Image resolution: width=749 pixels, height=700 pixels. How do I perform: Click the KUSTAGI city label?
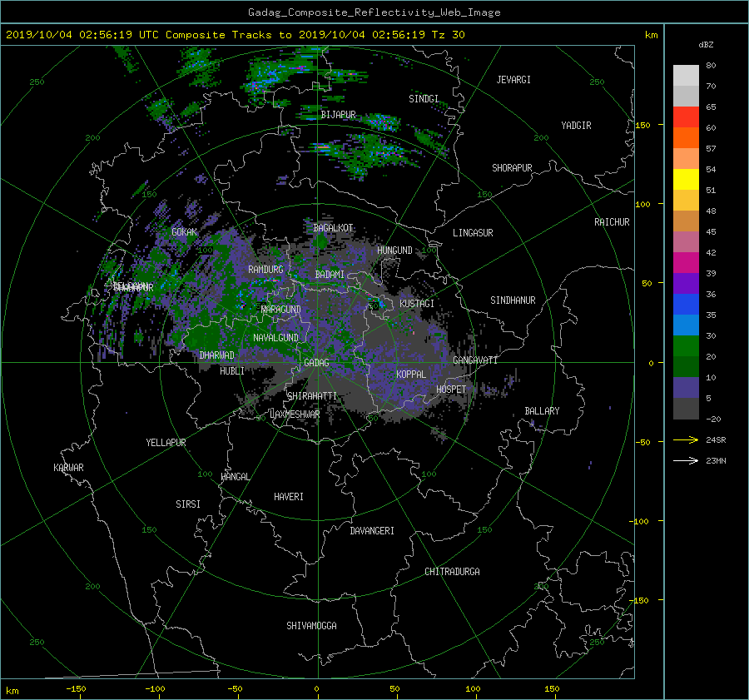coord(417,304)
